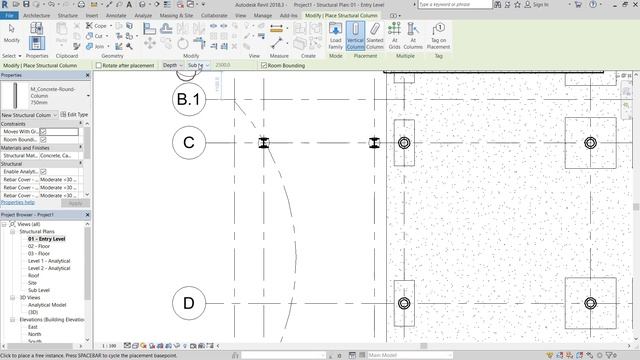
Task: Expand the Select panel dropdown
Action: coord(11,56)
